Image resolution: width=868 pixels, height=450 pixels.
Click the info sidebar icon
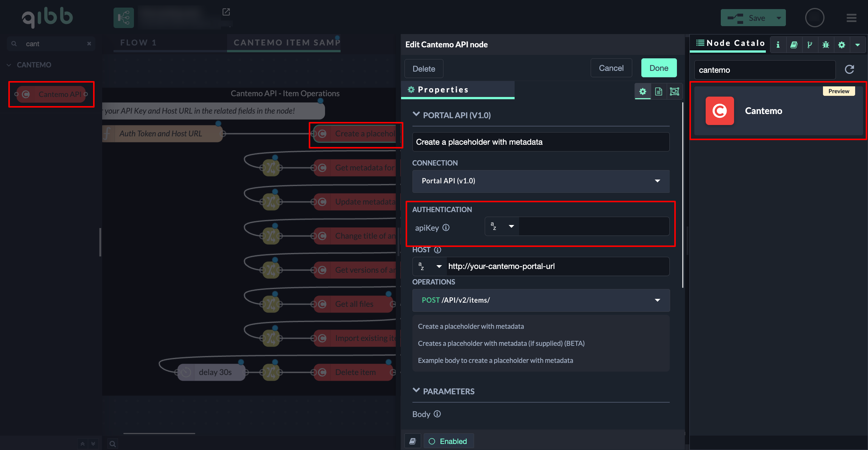click(x=778, y=45)
